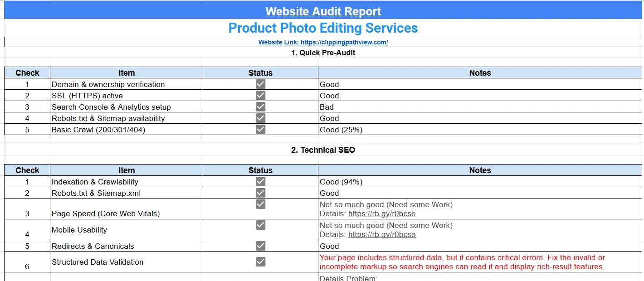Open the details link in Mobile Usability notes
644x281 pixels.
(x=381, y=235)
